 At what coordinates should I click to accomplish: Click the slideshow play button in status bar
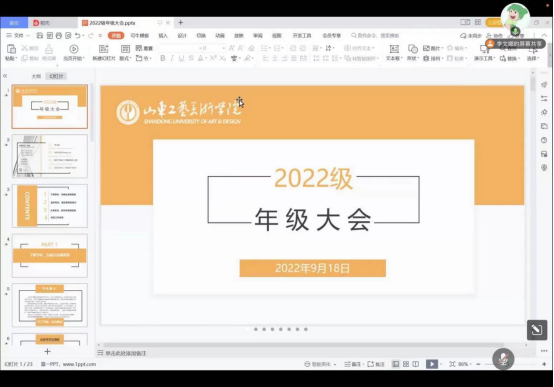tap(432, 364)
